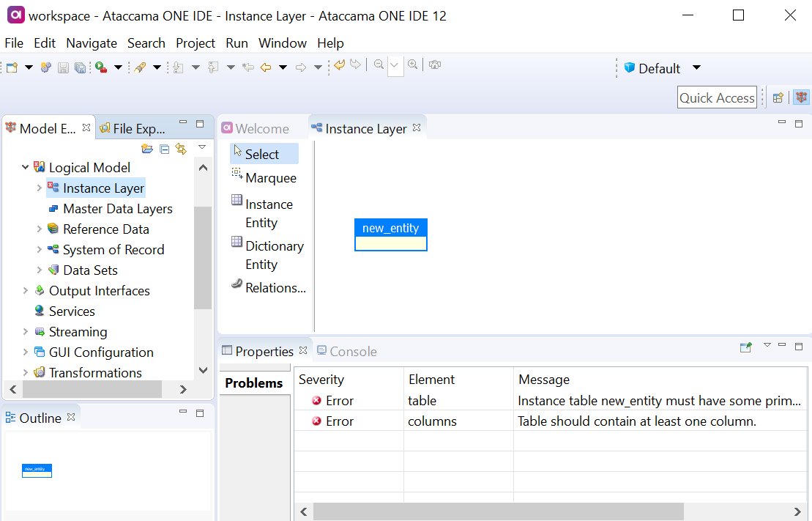
Task: Collapse the Logical Model tree node
Action: pyautogui.click(x=25, y=167)
